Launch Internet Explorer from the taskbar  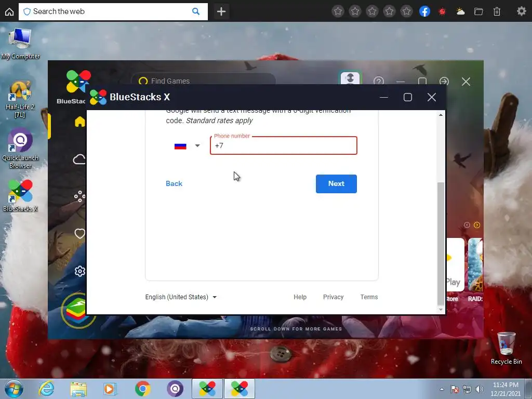46,389
